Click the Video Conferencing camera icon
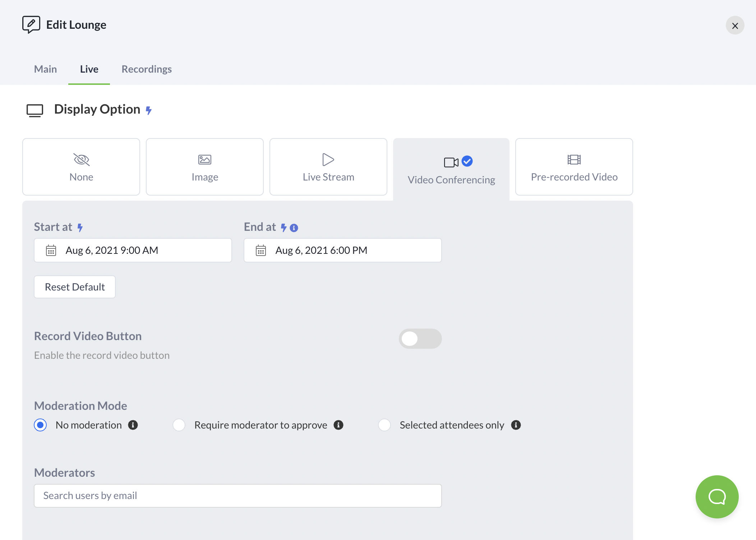Screen dimensions: 756x540 [x=451, y=162]
